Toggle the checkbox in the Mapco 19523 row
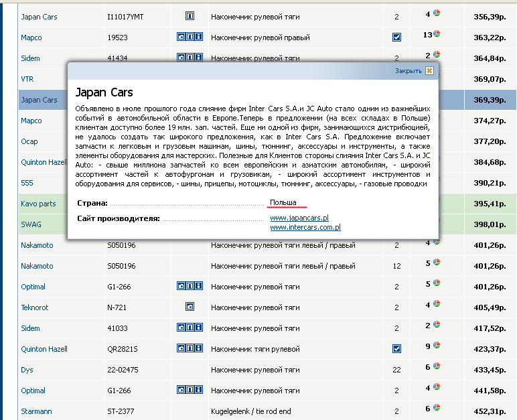This screenshot has width=517, height=420. [x=396, y=38]
